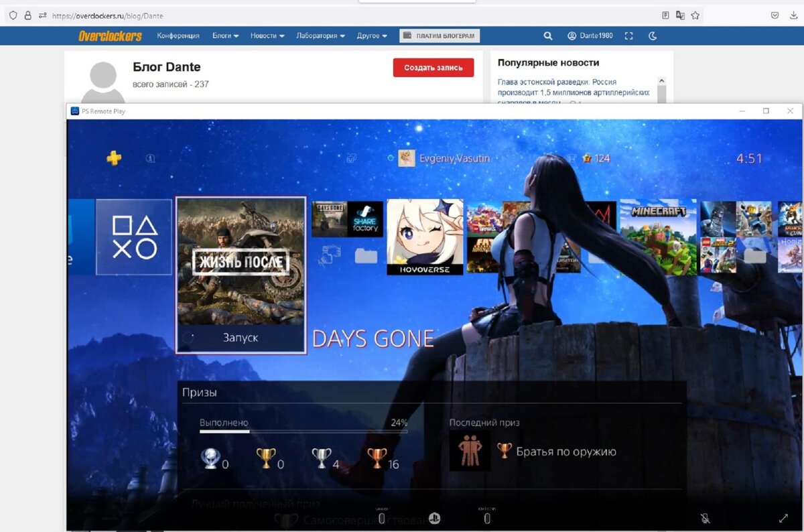The image size is (804, 532).
Task: Open folder icon beside SHAREfactory
Action: click(x=365, y=255)
